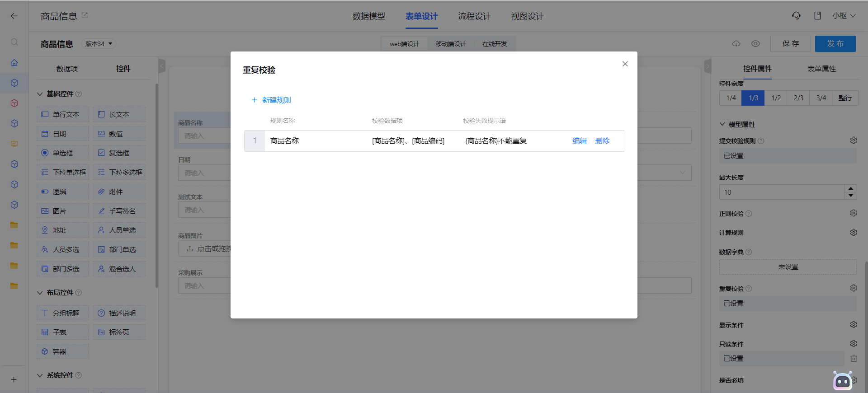Open 显示条件 settings gear

point(854,325)
